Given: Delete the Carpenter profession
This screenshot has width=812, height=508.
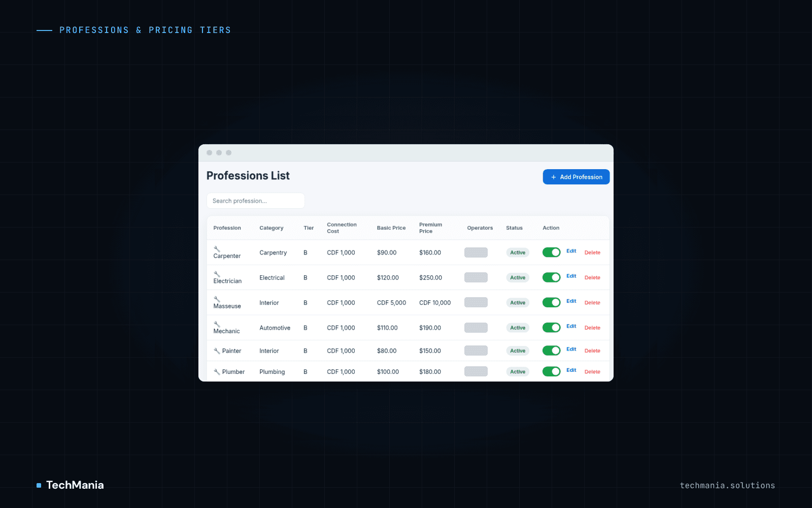Looking at the screenshot, I should pos(592,252).
